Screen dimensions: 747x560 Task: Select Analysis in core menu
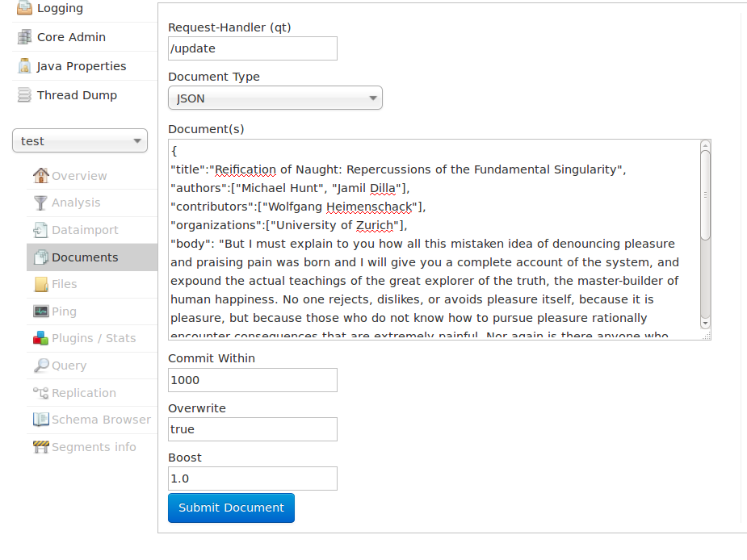tap(76, 203)
